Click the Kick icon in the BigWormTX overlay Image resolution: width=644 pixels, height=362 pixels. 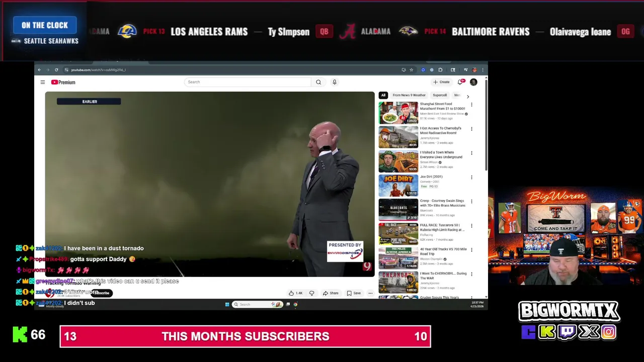click(547, 332)
